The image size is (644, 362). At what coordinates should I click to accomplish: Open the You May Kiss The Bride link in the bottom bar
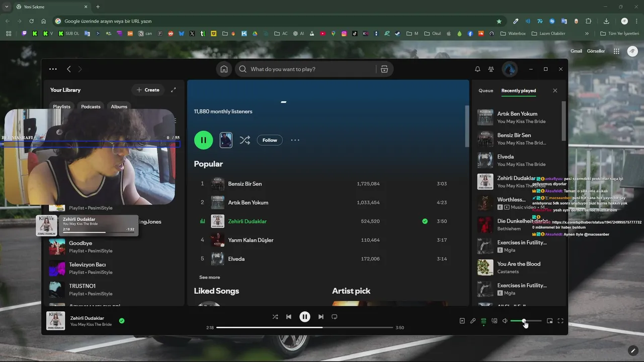pos(91,325)
